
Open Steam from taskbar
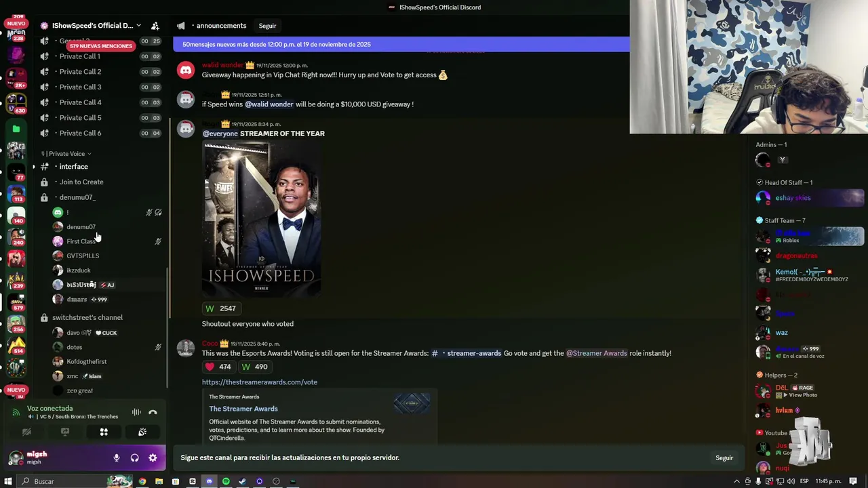pos(242,481)
